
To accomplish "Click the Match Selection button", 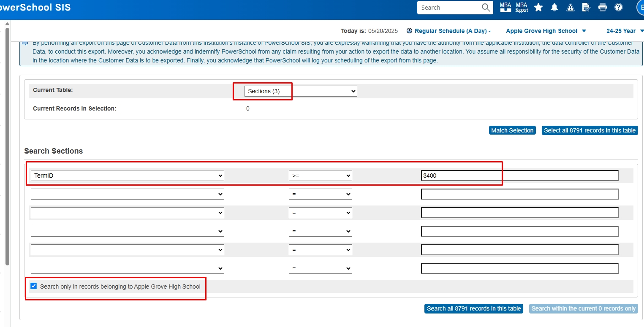I will pyautogui.click(x=512, y=130).
